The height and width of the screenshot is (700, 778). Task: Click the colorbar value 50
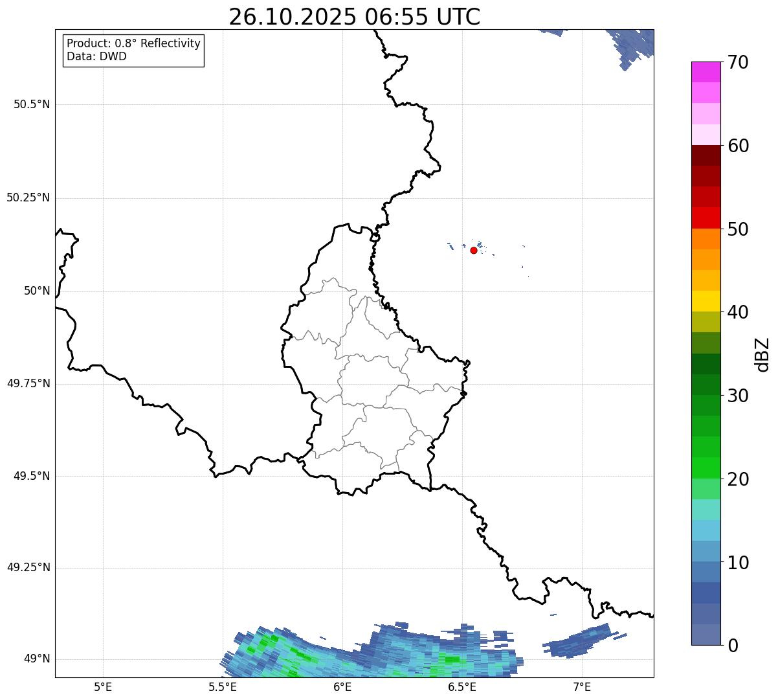738,229
